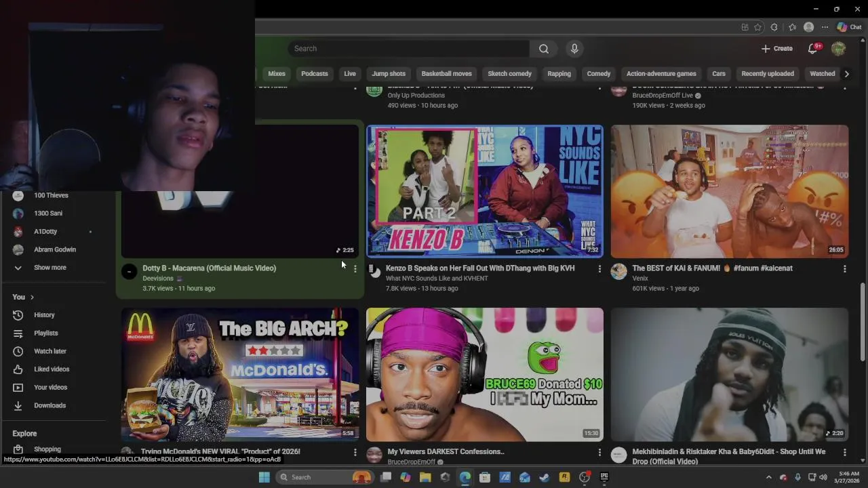Open the split screen icon in address bar
The width and height of the screenshot is (868, 488).
coord(745,27)
